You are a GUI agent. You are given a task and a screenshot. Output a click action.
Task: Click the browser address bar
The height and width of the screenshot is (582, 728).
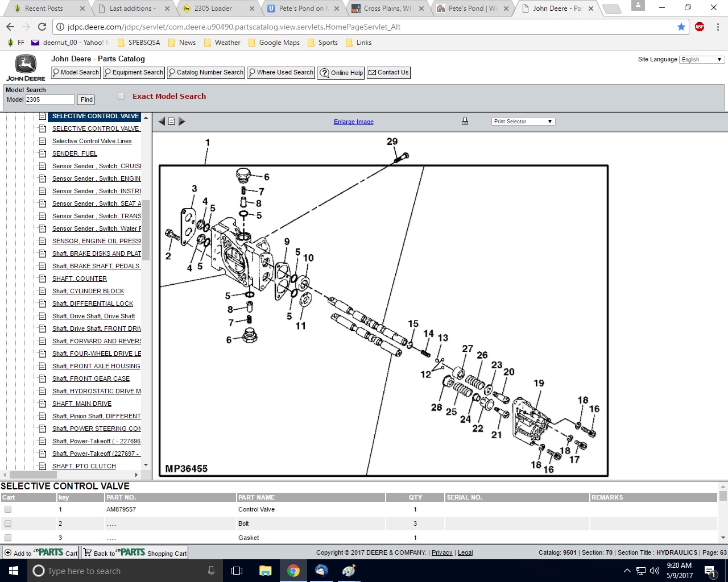point(364,27)
